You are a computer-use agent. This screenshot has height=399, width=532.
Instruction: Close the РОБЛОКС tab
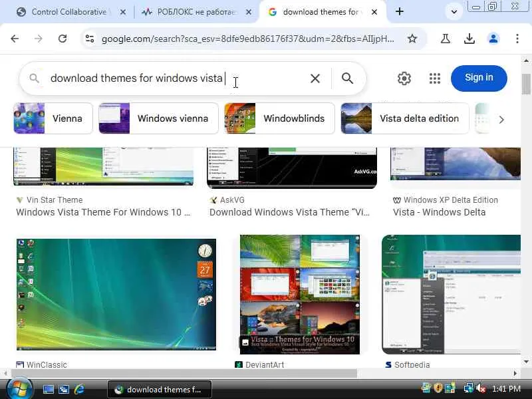[x=249, y=12]
